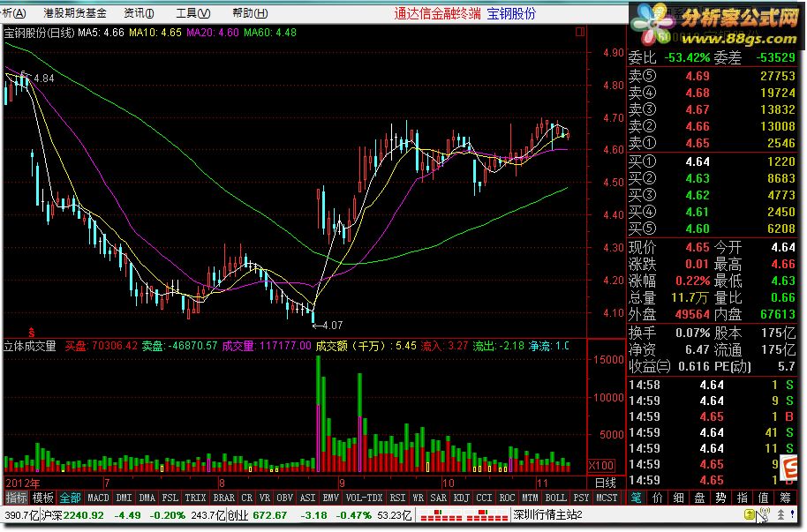Click the 买① price 4.64

[x=698, y=161]
